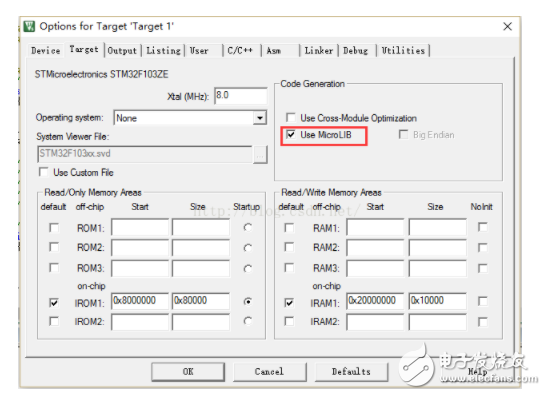Screen dimensions: 546x395
Task: Go to the Listing tab
Action: point(163,51)
